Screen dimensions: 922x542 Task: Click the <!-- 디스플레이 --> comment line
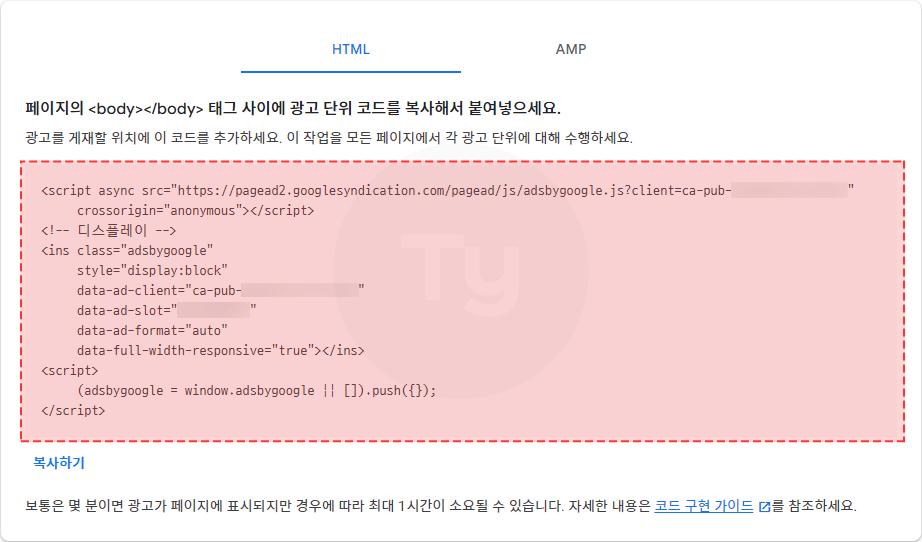(109, 230)
